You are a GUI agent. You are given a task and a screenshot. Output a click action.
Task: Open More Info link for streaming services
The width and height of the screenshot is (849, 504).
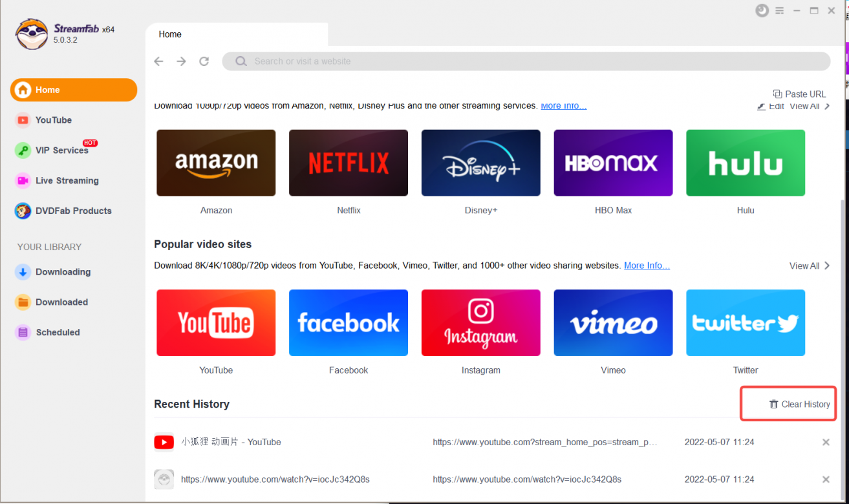pyautogui.click(x=564, y=106)
